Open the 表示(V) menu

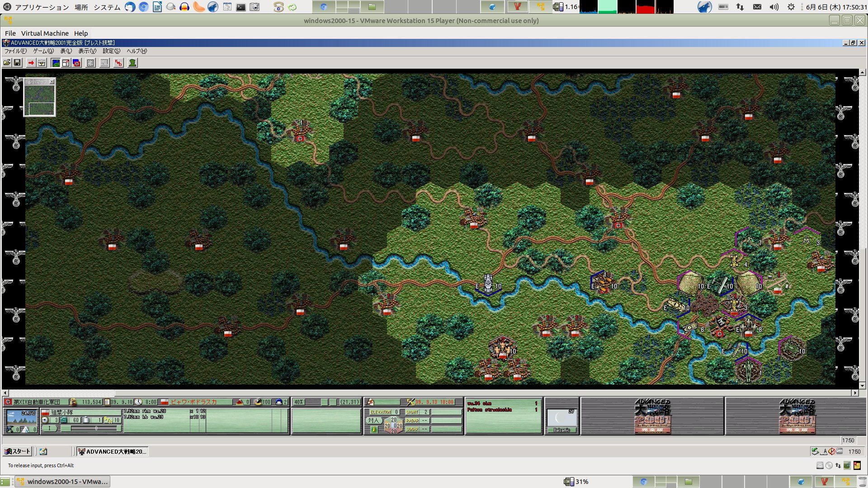point(87,51)
